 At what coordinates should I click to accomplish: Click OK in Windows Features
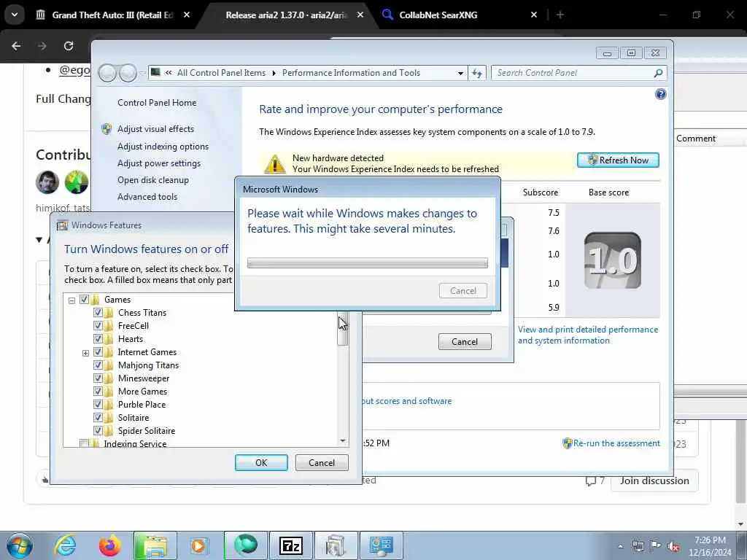point(261,462)
